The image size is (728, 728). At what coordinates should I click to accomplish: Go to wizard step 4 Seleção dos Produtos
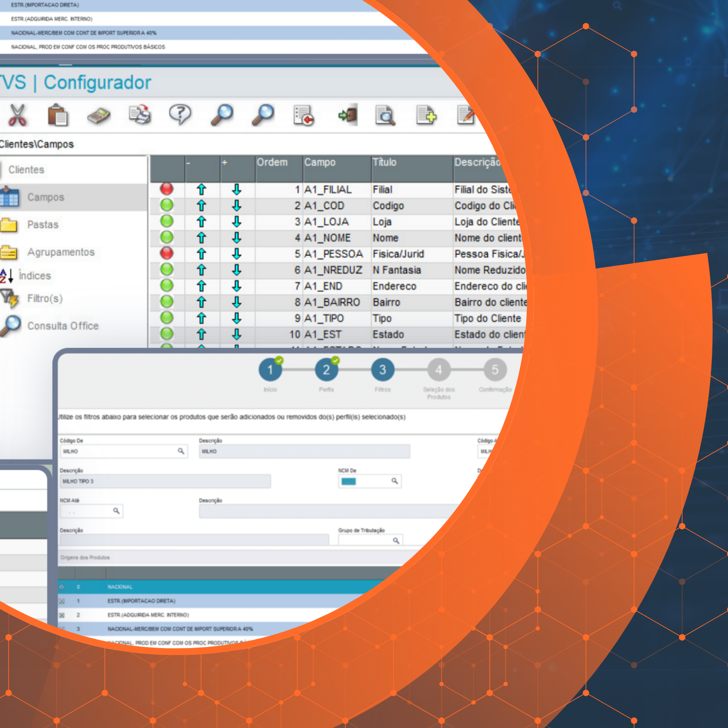pyautogui.click(x=438, y=370)
